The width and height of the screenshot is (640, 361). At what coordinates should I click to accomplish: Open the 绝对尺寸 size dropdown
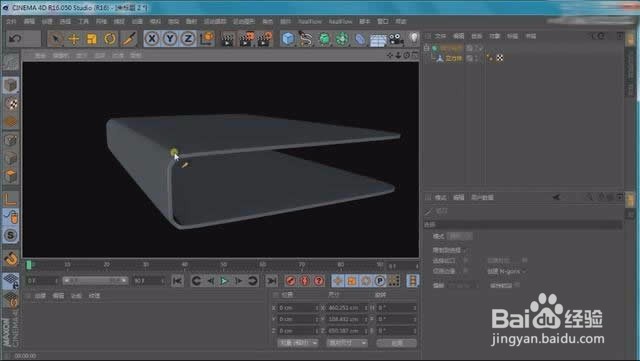tap(347, 343)
